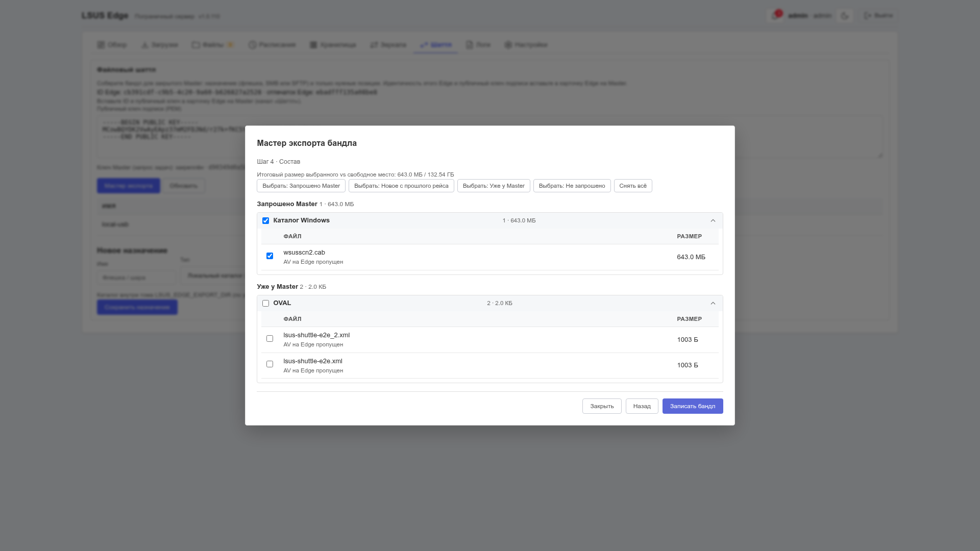The width and height of the screenshot is (980, 551).
Task: Click Записать бандл to write bundle
Action: 693,406
